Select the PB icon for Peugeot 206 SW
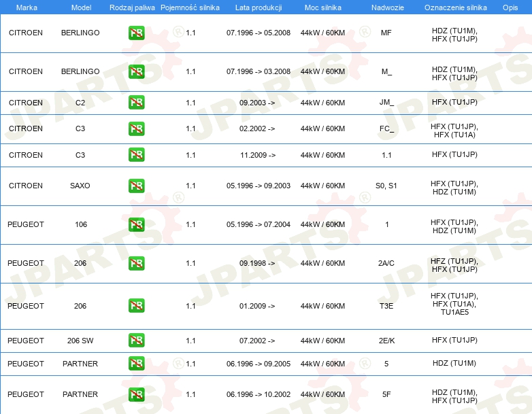 (136, 341)
